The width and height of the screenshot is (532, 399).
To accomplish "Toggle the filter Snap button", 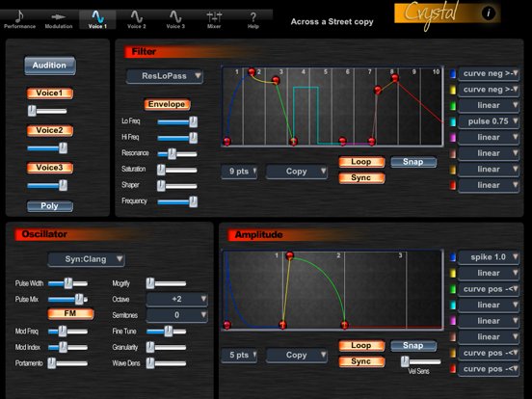I will [413, 162].
